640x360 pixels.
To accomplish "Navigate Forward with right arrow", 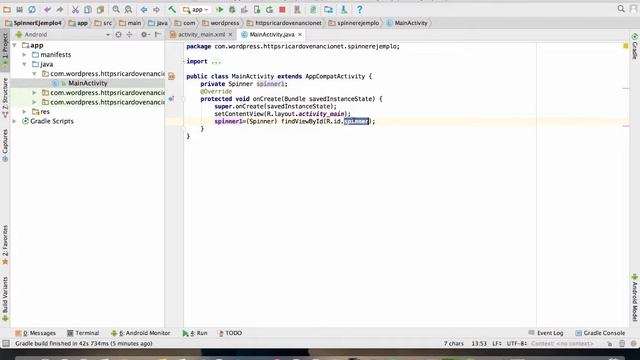I will [x=156, y=9].
